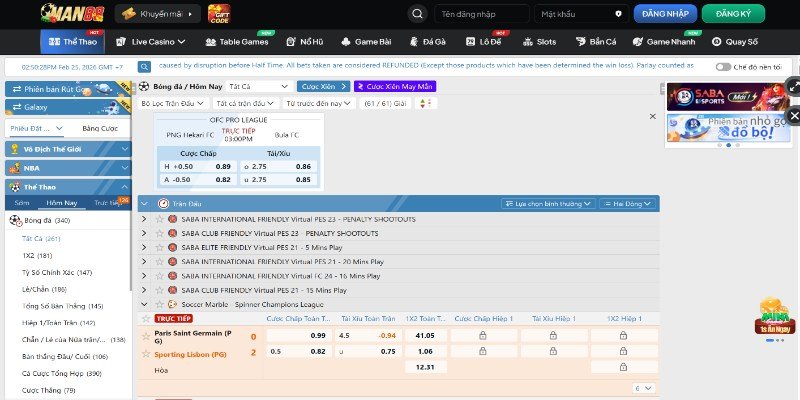Favorite the Soccer Marble league star

[159, 303]
